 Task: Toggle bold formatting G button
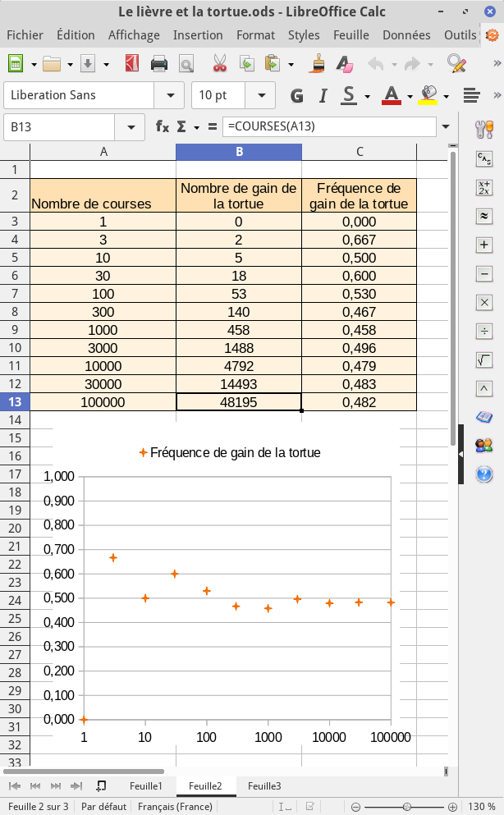pyautogui.click(x=296, y=95)
